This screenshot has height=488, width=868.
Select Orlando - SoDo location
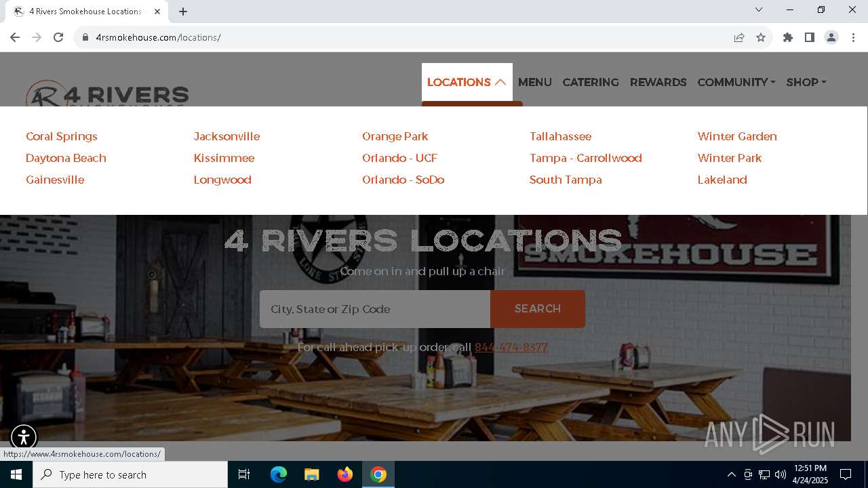pyautogui.click(x=403, y=180)
